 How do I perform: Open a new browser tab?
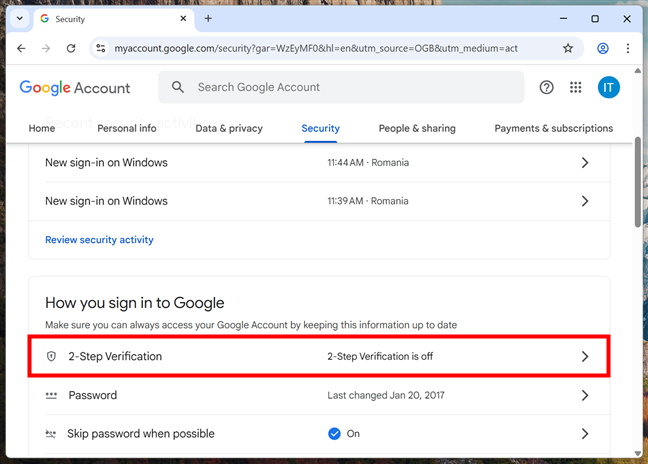point(208,19)
